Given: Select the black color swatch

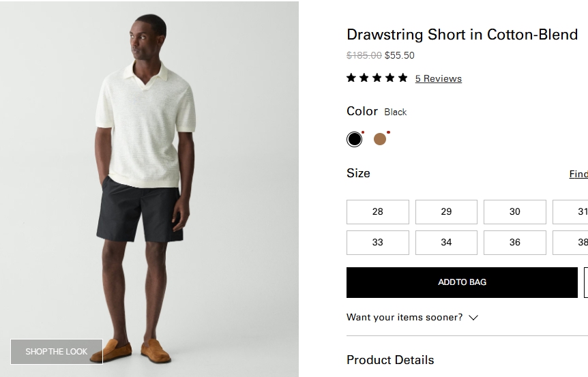Looking at the screenshot, I should point(354,139).
